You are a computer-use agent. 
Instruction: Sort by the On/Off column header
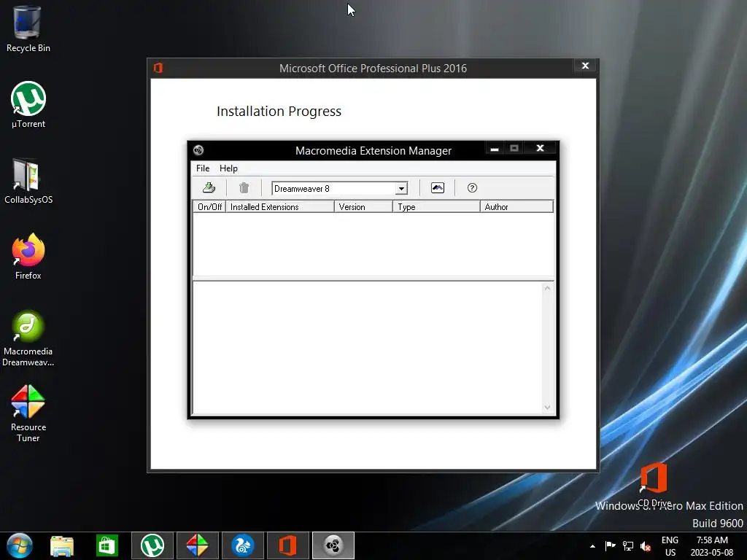[209, 206]
